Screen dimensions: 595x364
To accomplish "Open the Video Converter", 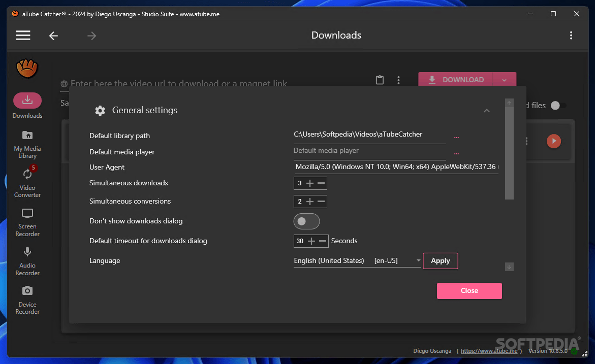I will point(27,182).
